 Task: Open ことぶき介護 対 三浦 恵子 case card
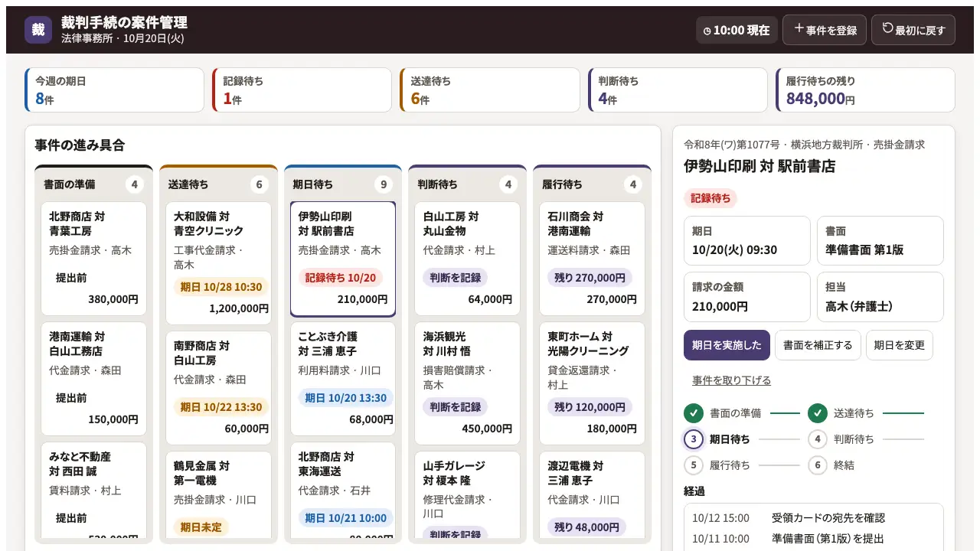pos(343,378)
